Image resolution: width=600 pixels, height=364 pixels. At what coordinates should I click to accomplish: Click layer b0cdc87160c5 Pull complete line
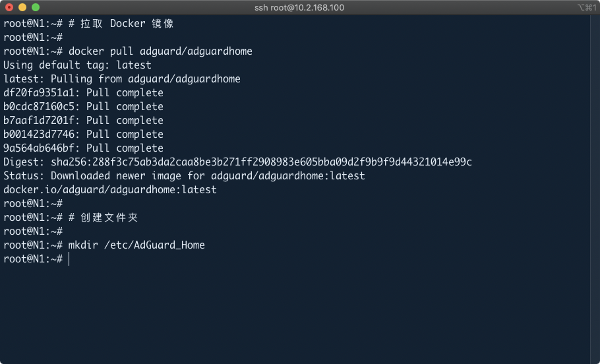(83, 107)
